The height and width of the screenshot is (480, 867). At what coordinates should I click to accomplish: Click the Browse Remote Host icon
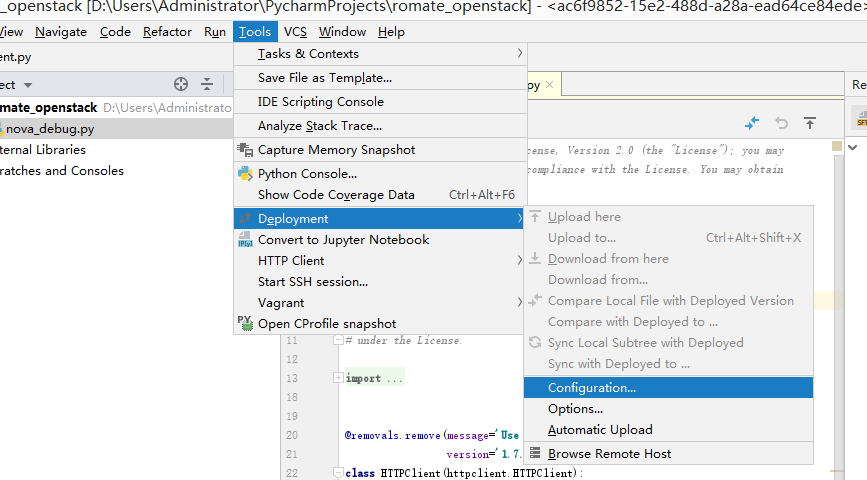pos(535,453)
